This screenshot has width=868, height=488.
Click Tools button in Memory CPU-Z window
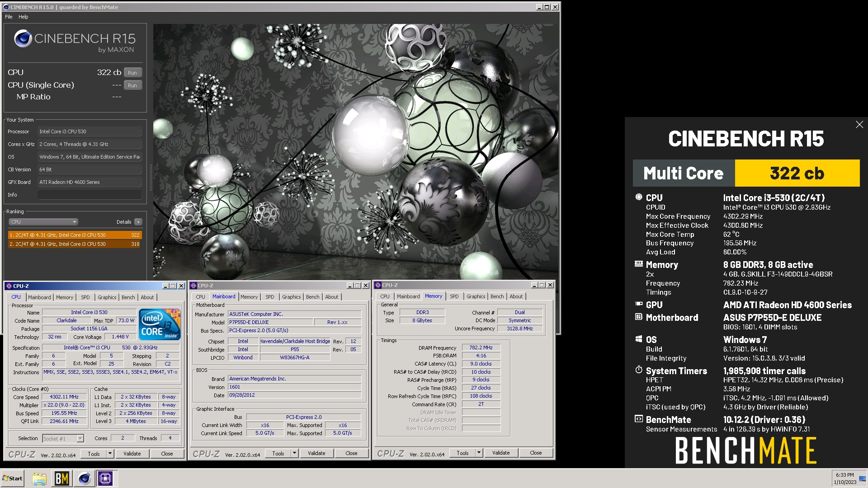tap(462, 453)
